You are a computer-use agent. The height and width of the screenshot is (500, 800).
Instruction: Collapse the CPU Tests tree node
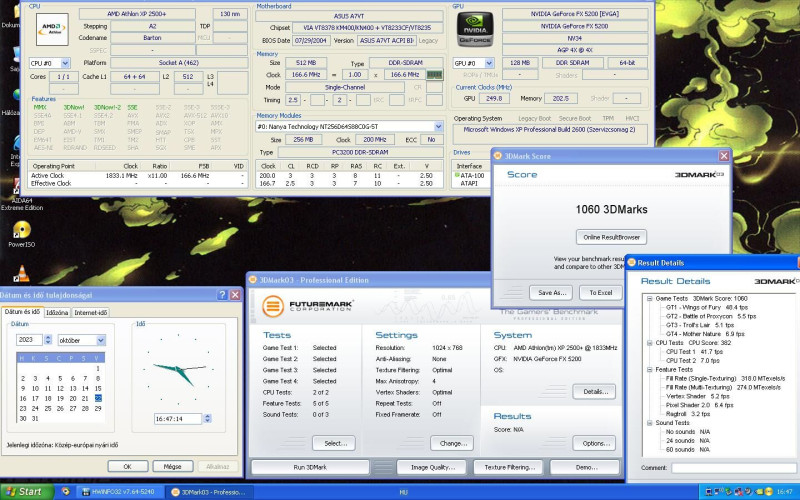coord(649,343)
